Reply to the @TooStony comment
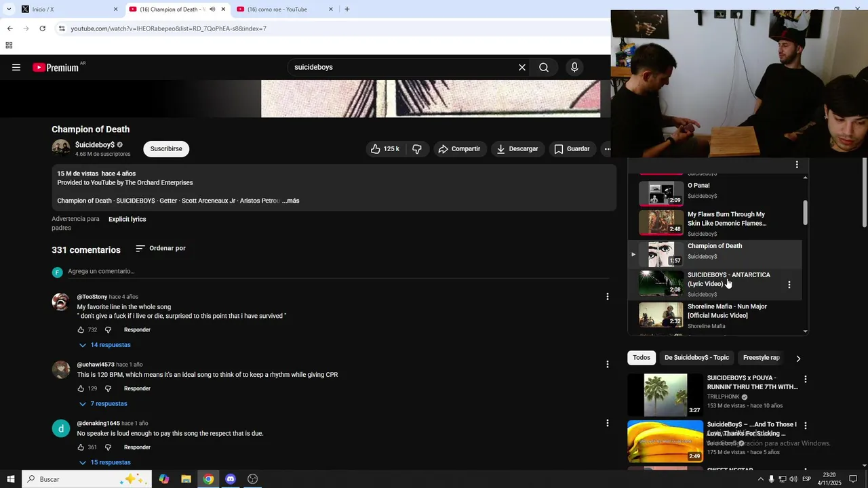The image size is (868, 488). (x=137, y=330)
